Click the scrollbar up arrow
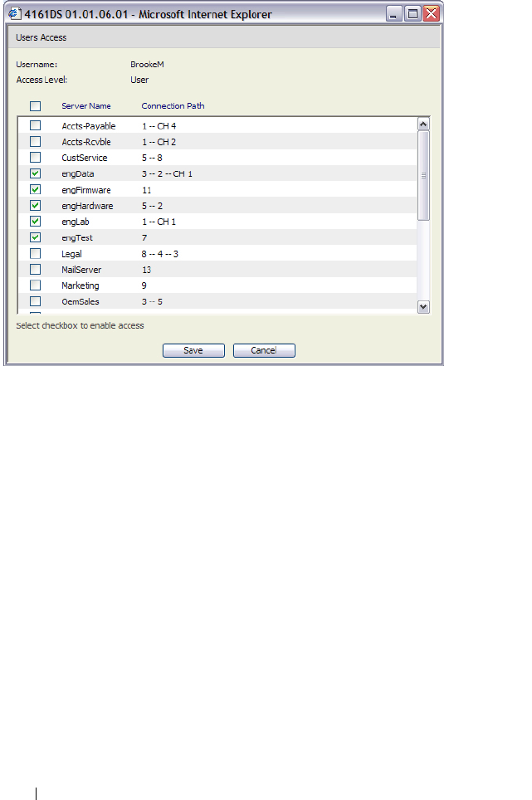 coord(423,124)
